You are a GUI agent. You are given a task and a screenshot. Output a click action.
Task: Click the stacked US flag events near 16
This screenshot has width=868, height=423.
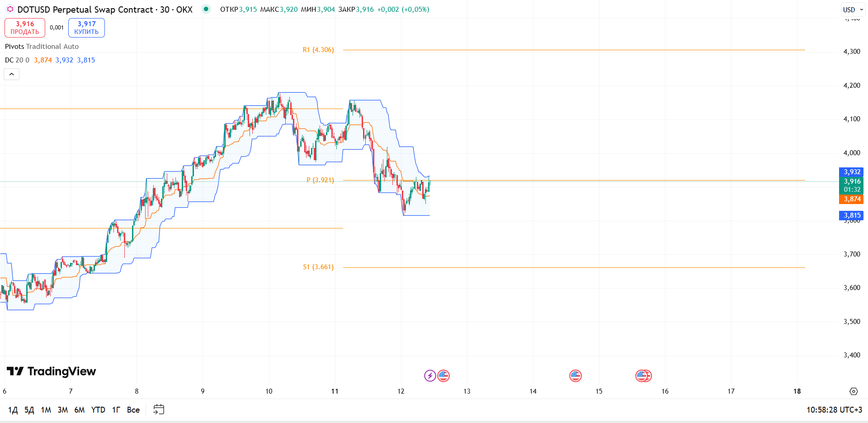point(643,375)
